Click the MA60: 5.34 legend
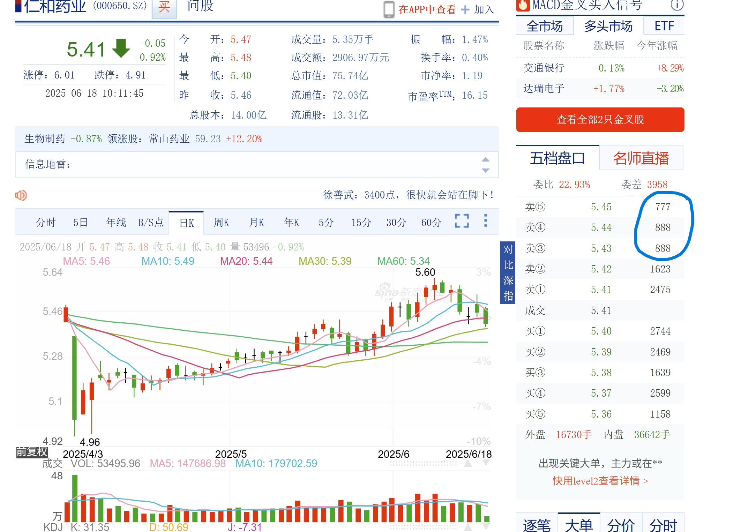Viewport: 756px width, 532px height. [x=403, y=261]
